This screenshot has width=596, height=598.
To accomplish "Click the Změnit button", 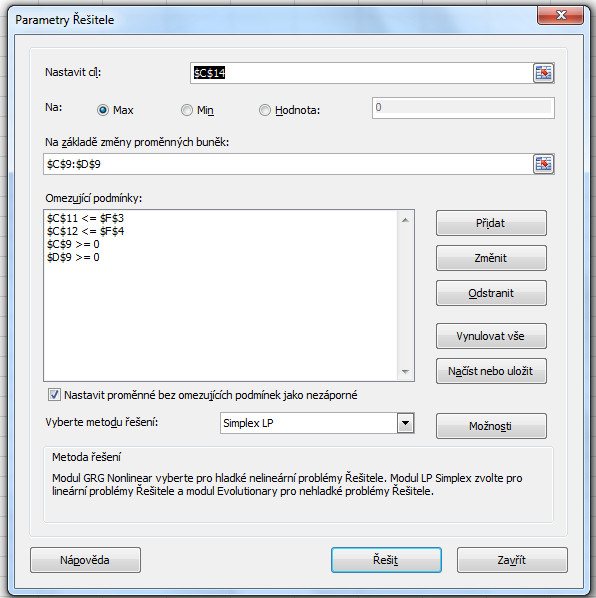I will (491, 258).
